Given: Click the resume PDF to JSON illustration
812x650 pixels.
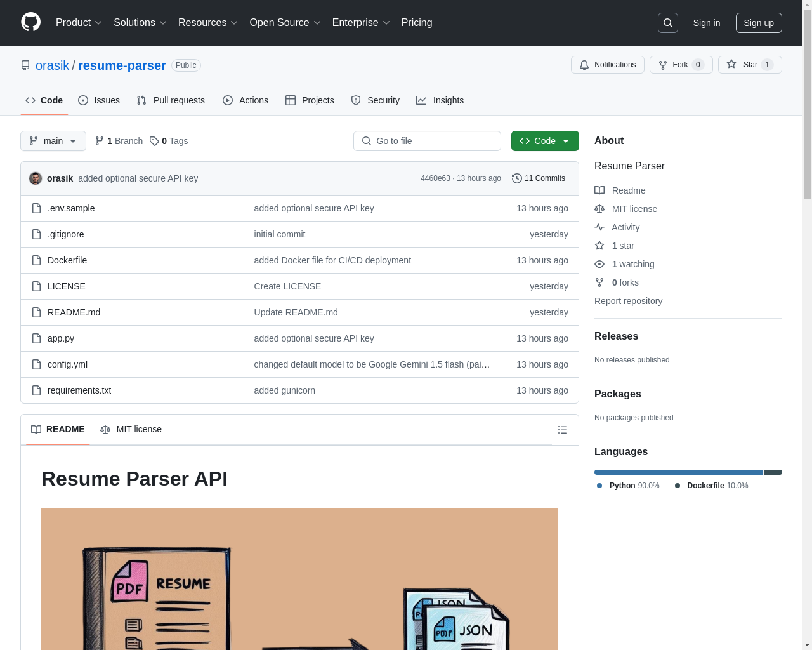Looking at the screenshot, I should [299, 579].
